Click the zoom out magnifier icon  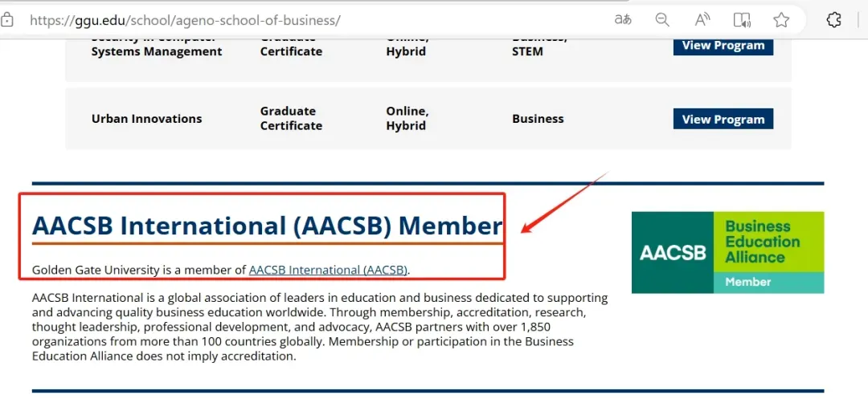tap(662, 20)
